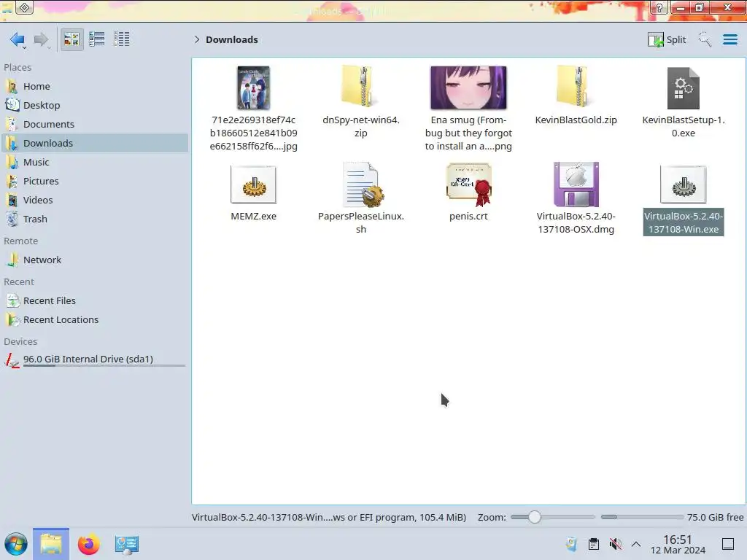
Task: Open system settings taskbar icon
Action: [x=127, y=545]
